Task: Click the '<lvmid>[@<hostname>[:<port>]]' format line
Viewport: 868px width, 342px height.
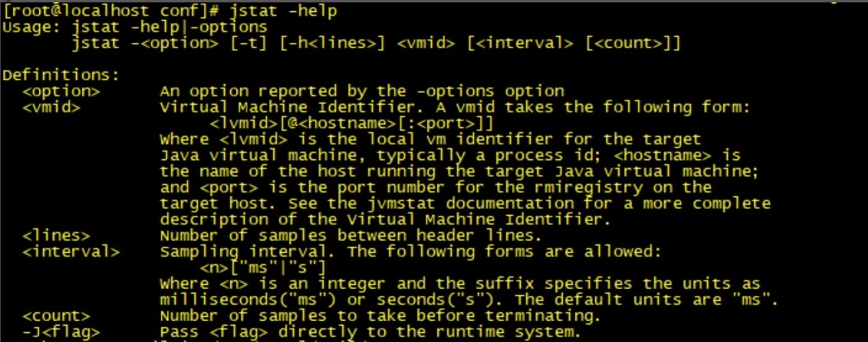Action: 352,123
